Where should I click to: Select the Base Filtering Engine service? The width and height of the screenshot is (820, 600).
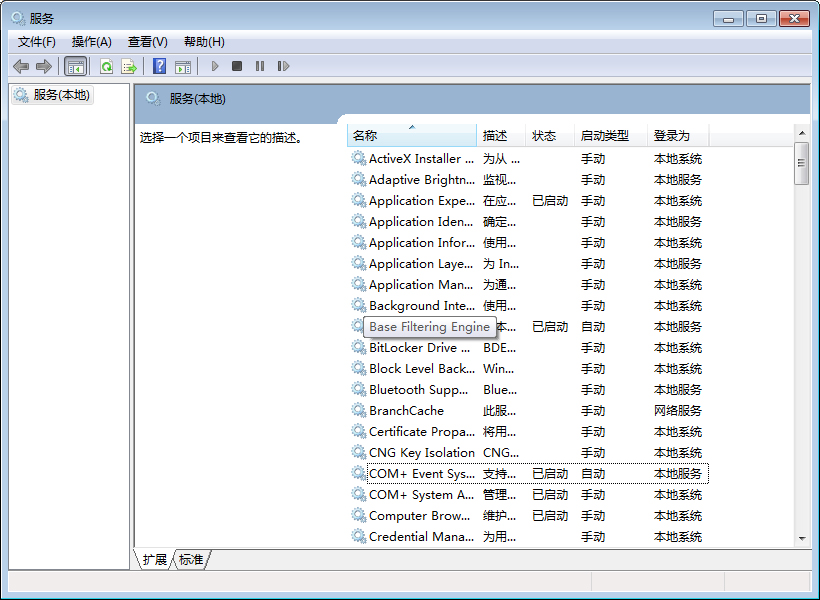point(428,326)
